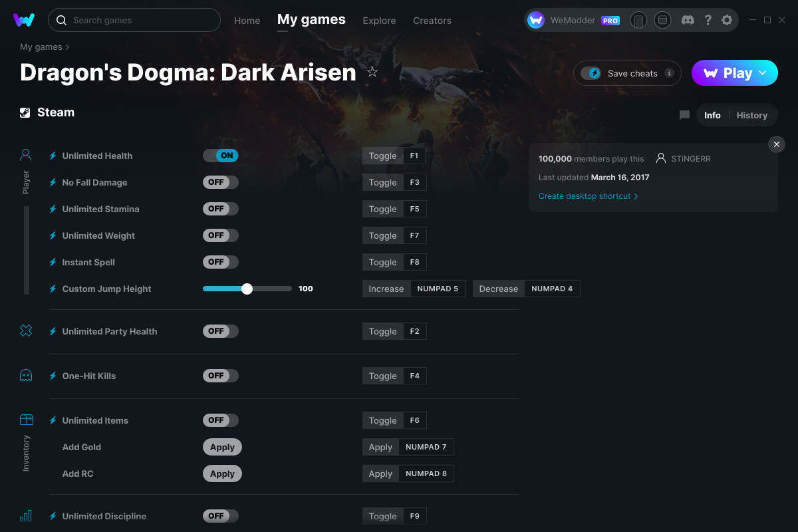The width and height of the screenshot is (798, 532).
Task: Enable Unlimited Stamina toggle
Action: tap(221, 209)
